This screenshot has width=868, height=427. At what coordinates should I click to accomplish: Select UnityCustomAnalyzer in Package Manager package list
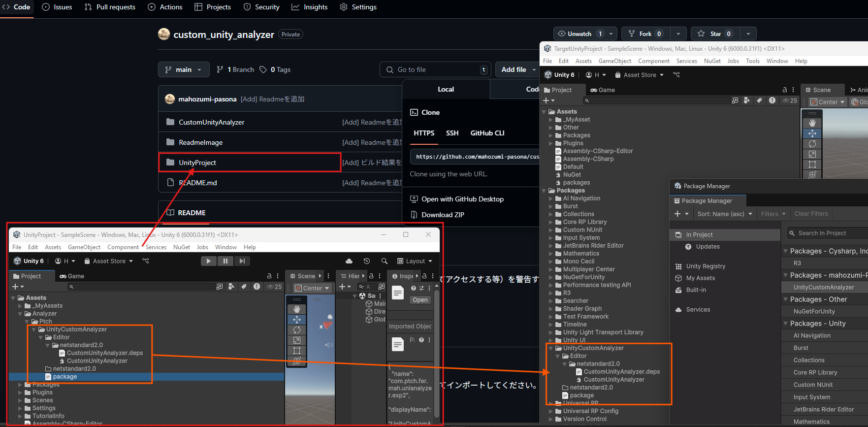click(x=824, y=287)
